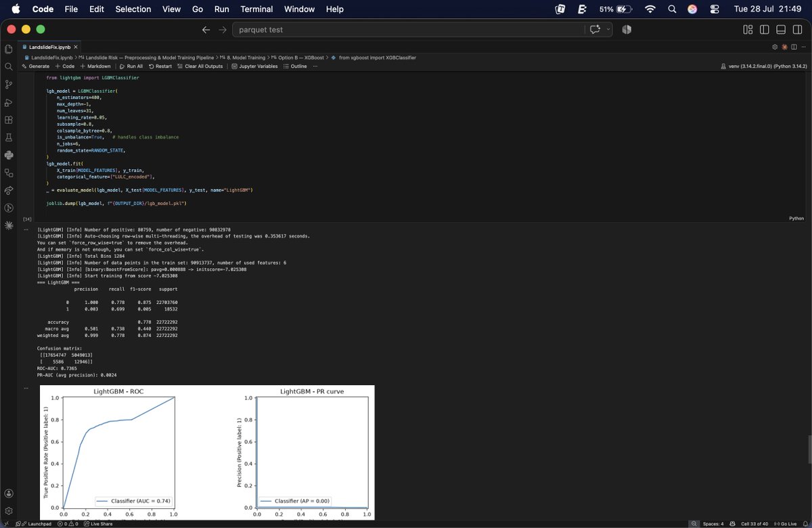Add a Code cell from toolbar
This screenshot has width=812, height=528.
tap(66, 66)
